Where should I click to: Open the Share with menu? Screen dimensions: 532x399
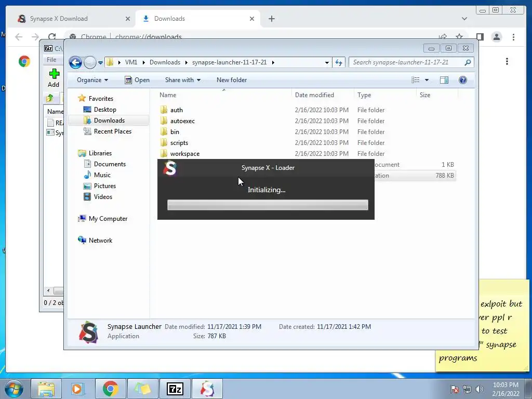(182, 80)
